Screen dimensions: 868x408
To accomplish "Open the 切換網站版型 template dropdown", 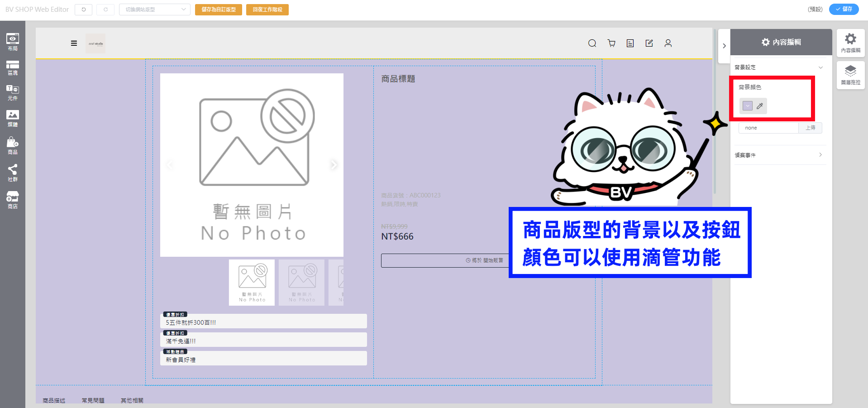I will coord(155,10).
